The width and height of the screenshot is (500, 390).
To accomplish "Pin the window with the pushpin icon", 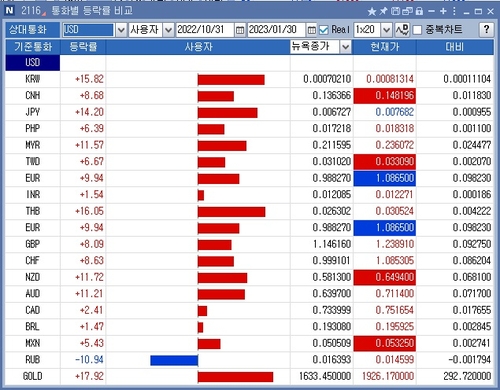I will point(384,11).
